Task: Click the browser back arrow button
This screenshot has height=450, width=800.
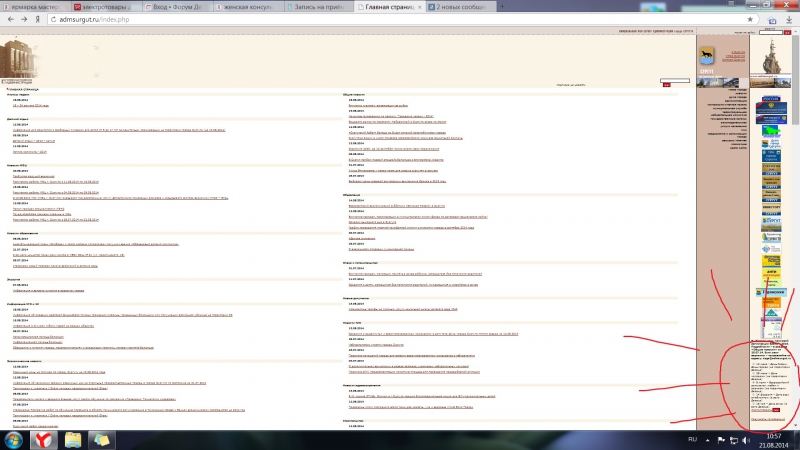Action: [x=10, y=20]
